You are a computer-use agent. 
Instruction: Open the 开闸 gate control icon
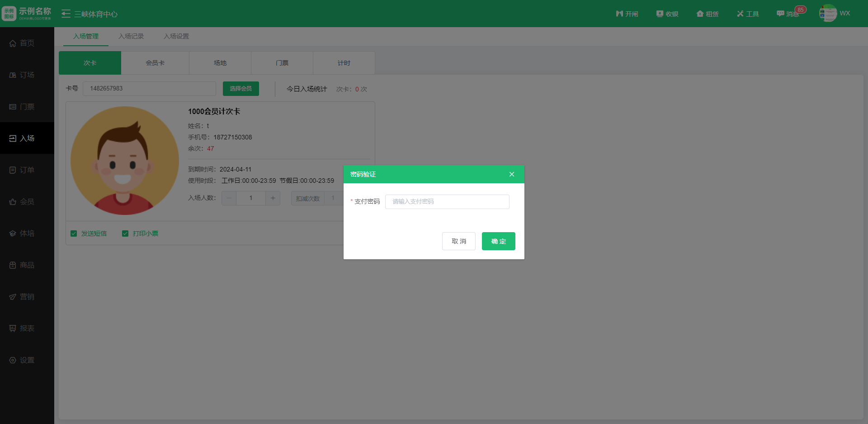click(627, 14)
